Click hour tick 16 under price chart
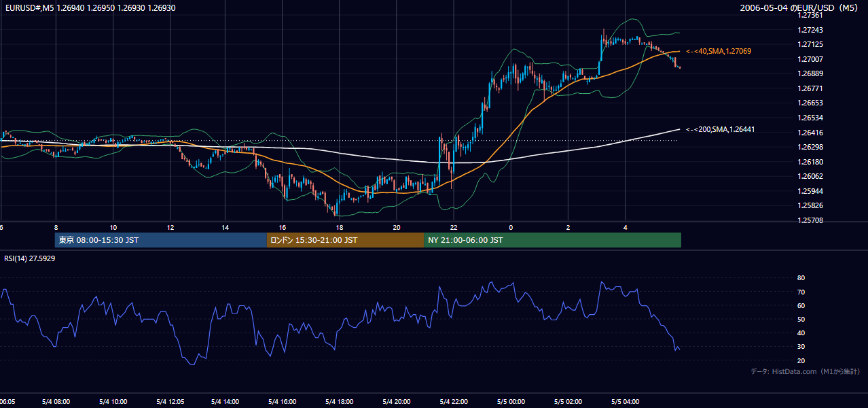 point(283,228)
